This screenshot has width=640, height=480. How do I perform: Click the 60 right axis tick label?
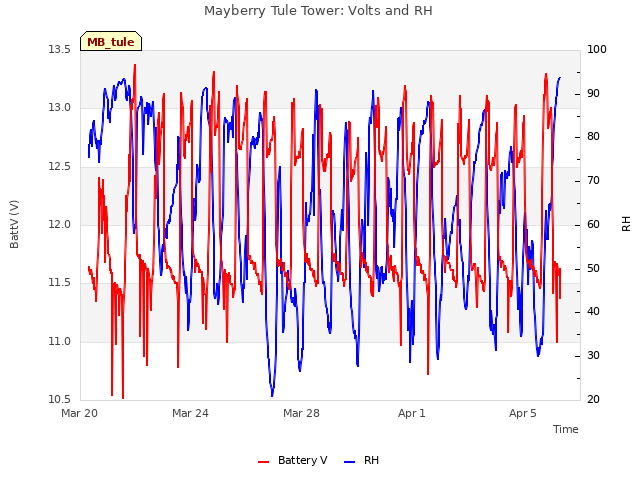click(x=593, y=224)
